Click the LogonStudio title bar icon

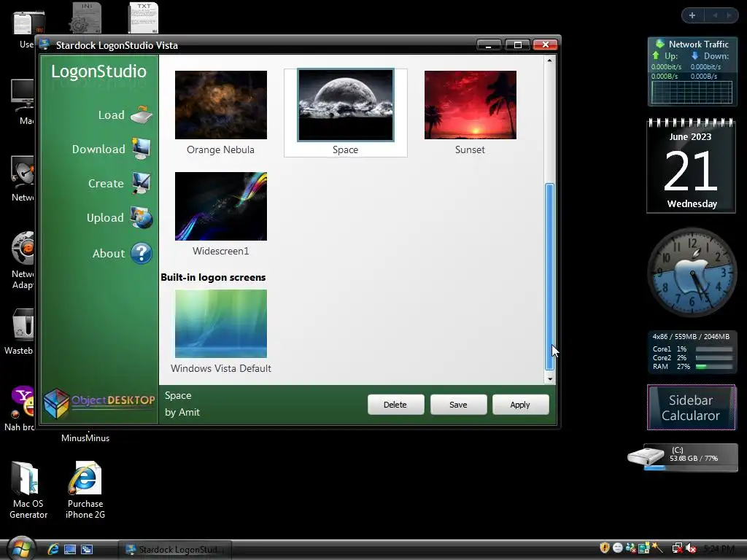point(44,44)
